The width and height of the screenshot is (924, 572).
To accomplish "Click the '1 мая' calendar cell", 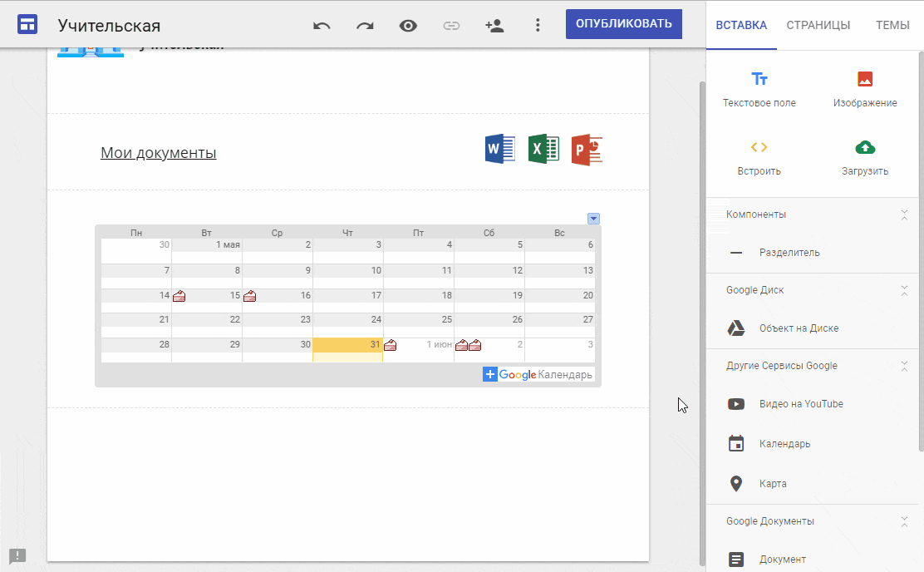I will tap(207, 250).
